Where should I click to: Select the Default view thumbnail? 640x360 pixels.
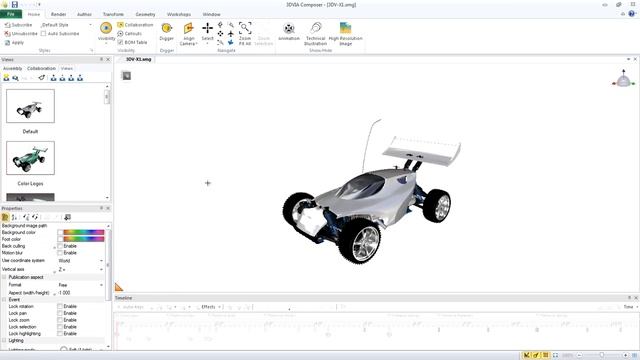point(30,106)
